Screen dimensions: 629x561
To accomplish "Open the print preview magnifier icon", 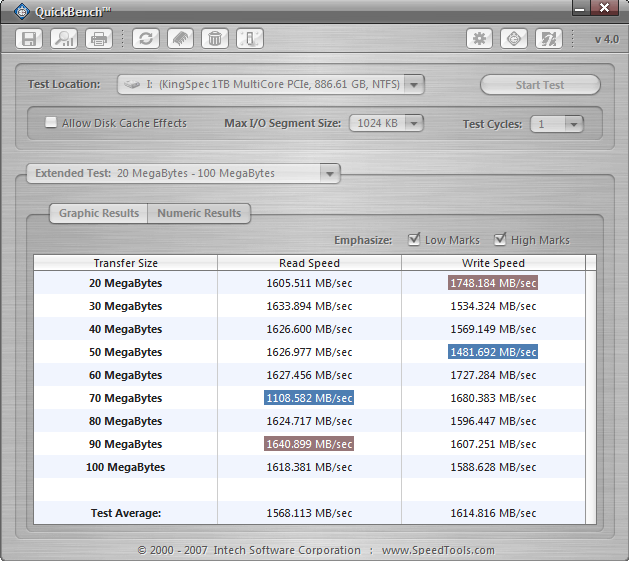I will (64, 39).
